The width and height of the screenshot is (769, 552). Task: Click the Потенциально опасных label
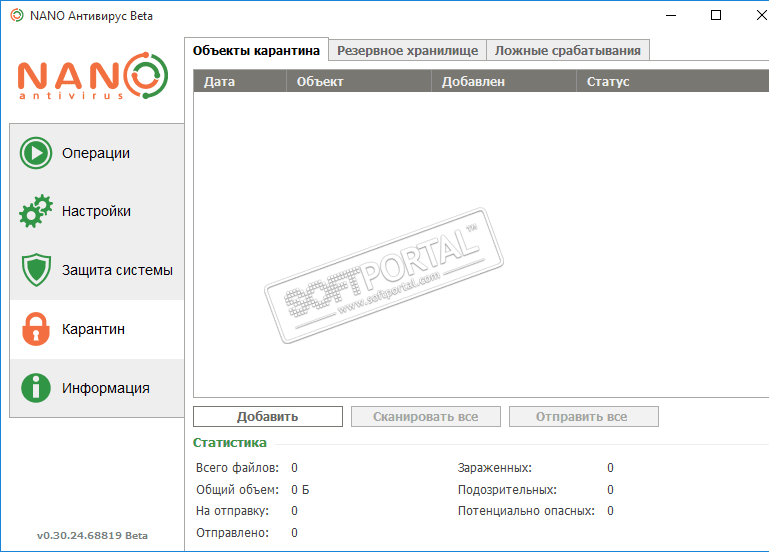tap(526, 511)
